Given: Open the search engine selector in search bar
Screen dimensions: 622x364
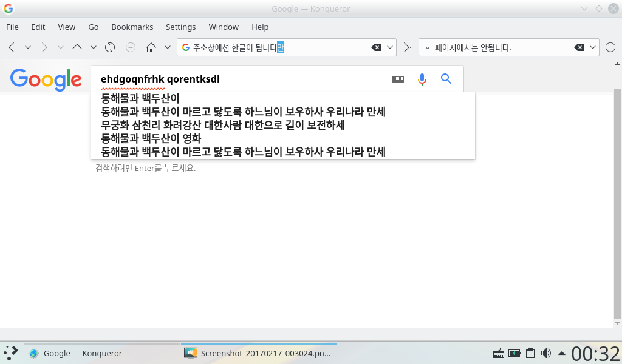Looking at the screenshot, I should click(x=428, y=48).
